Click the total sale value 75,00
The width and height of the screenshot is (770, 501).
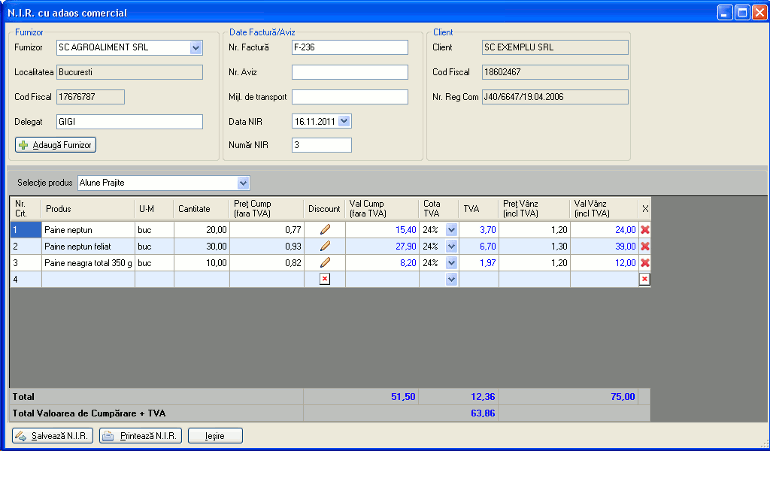[623, 397]
